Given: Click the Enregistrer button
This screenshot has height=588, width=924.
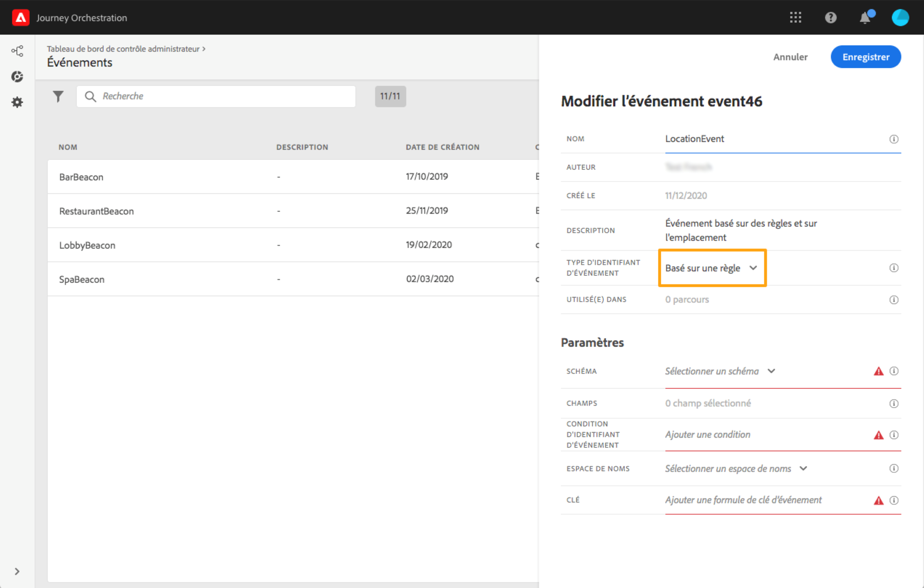Looking at the screenshot, I should 865,57.
